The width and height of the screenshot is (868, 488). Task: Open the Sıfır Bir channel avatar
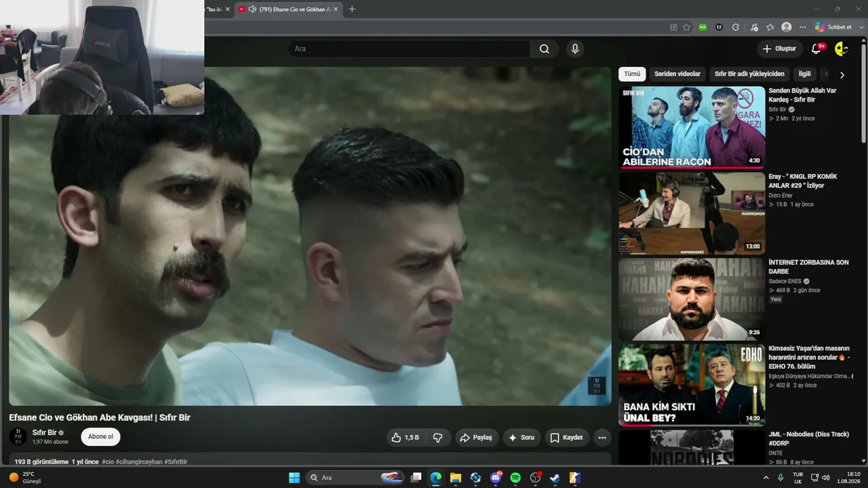point(18,437)
